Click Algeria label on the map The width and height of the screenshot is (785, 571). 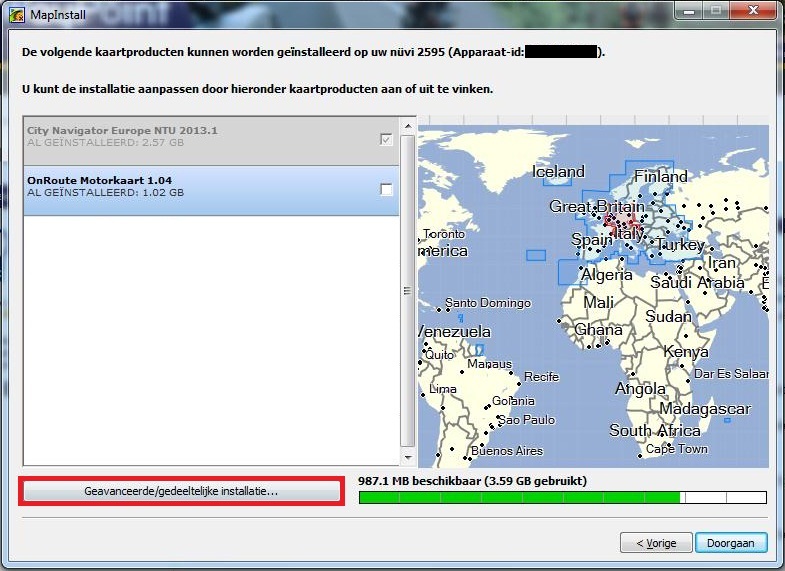pos(606,274)
